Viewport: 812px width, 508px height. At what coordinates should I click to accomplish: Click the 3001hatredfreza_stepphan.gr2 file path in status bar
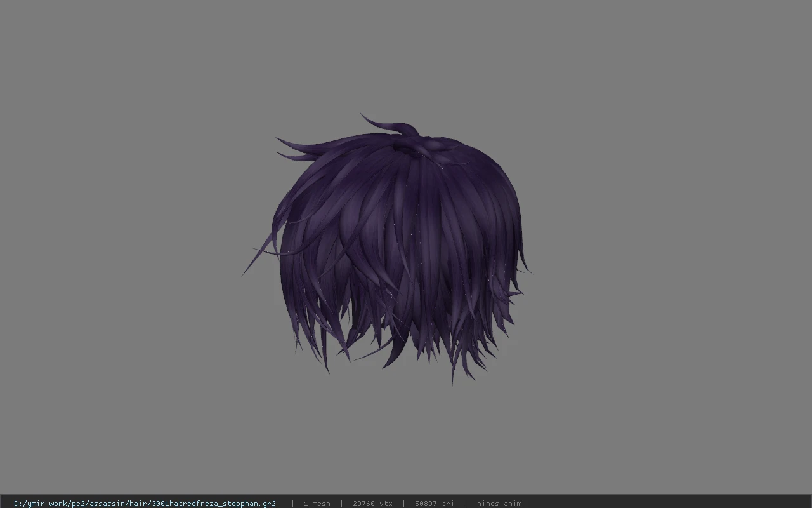coord(145,504)
